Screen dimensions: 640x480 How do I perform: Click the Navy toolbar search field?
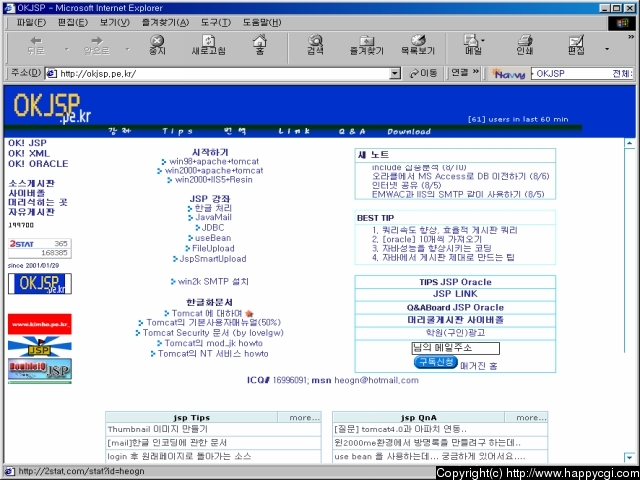(x=582, y=74)
